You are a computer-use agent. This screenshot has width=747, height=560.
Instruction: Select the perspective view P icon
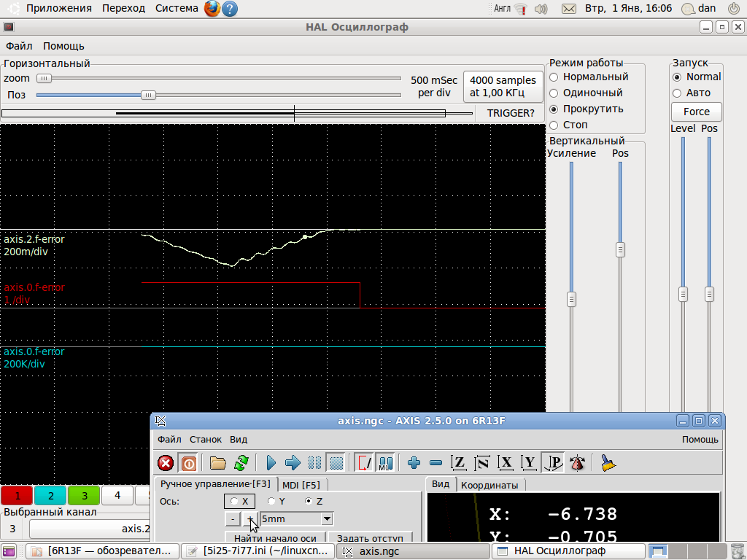tap(554, 463)
